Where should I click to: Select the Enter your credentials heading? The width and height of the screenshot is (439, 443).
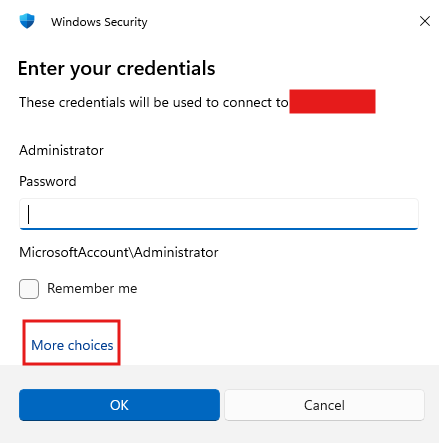[117, 69]
